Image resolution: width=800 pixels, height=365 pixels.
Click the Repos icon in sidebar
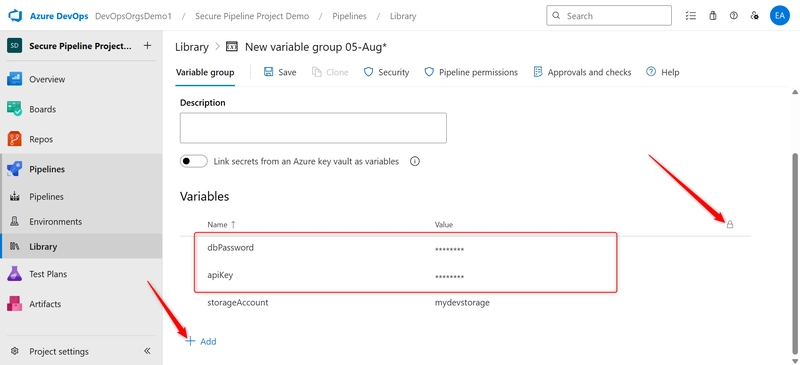point(14,139)
